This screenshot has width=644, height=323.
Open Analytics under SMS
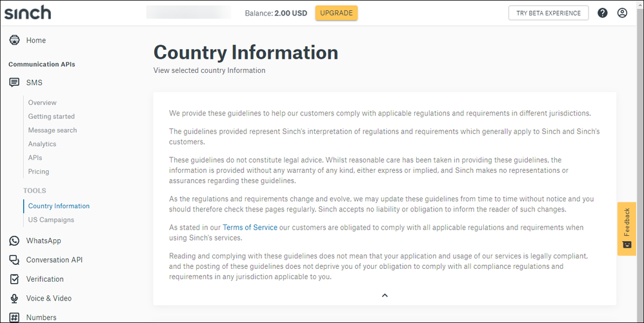point(43,144)
